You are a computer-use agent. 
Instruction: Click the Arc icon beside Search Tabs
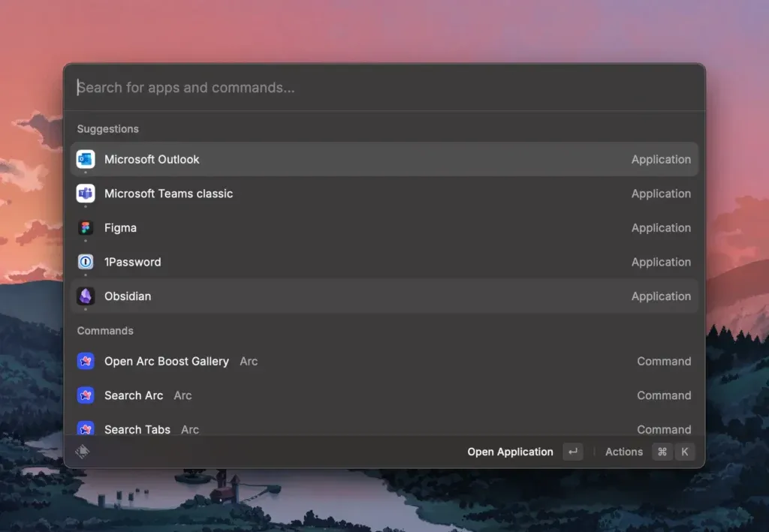point(86,428)
